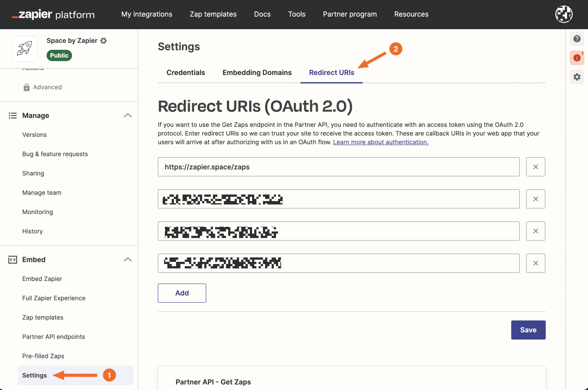This screenshot has width=588, height=390.
Task: Click the Embed code icon
Action: (13, 260)
